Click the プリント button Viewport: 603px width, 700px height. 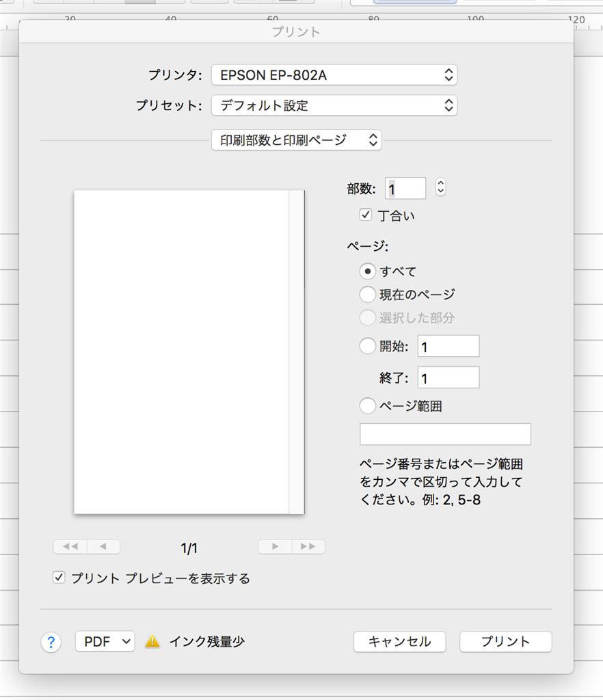tap(506, 641)
